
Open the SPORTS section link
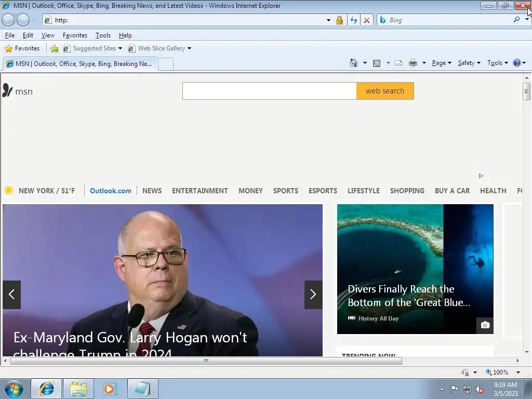coord(286,191)
